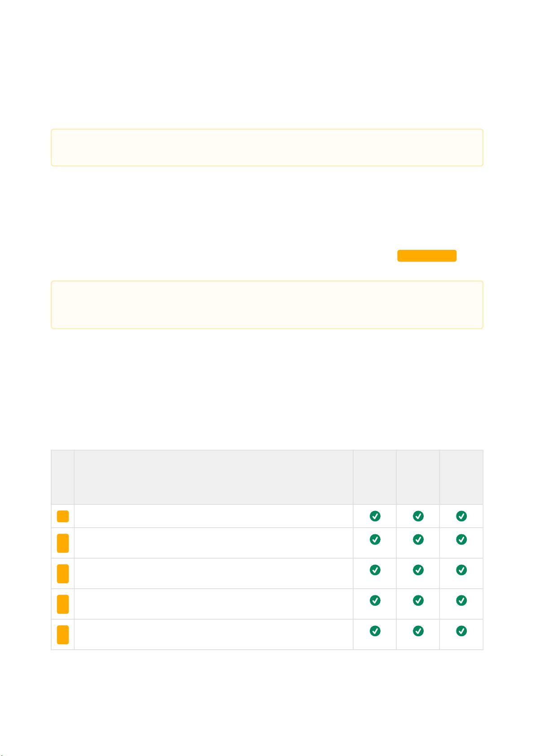Click last-row green check in last column
535x756 pixels.
461,631
